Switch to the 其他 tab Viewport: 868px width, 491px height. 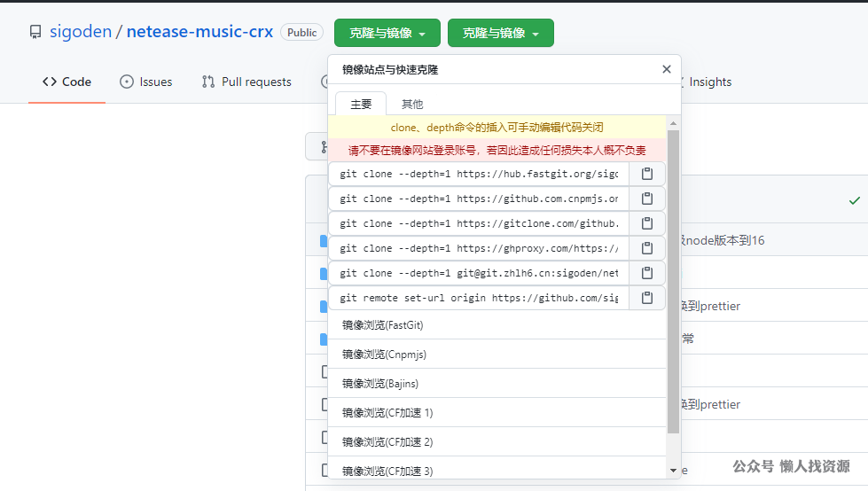(x=412, y=104)
